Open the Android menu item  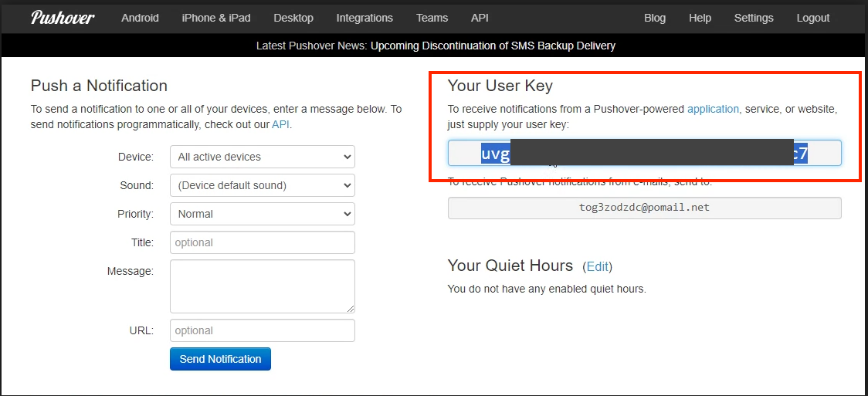140,18
